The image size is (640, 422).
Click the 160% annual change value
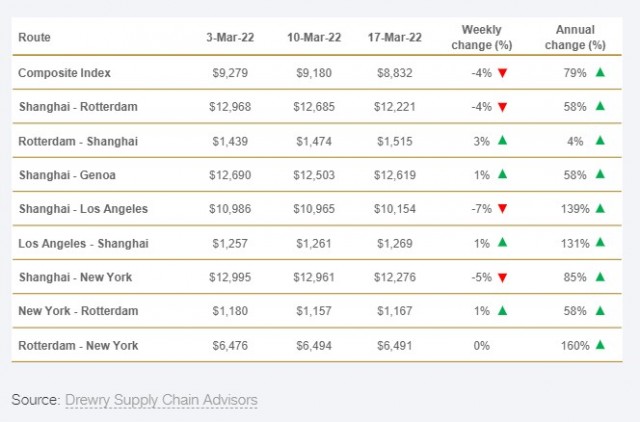click(x=575, y=346)
